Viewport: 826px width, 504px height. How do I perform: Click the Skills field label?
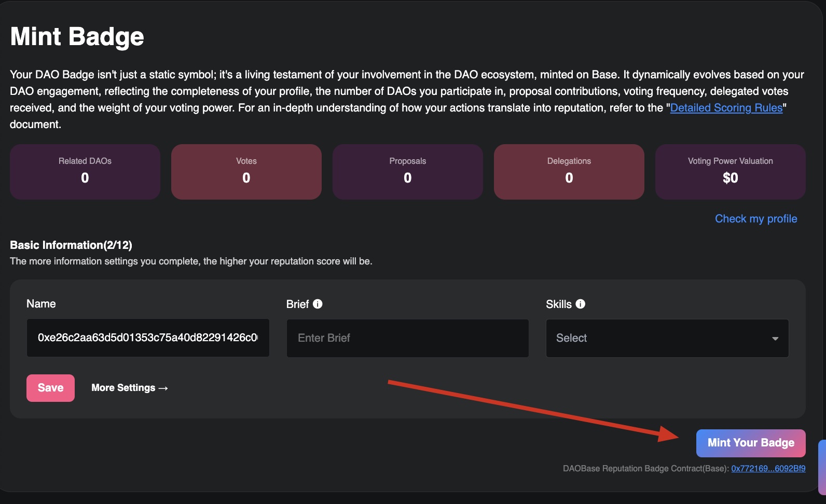pyautogui.click(x=559, y=304)
